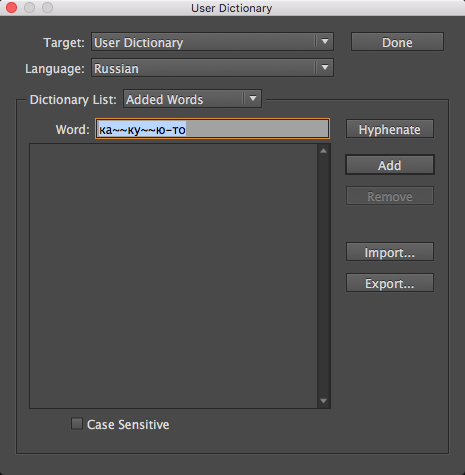Expand the Dictionary List dropdown
The width and height of the screenshot is (465, 475).
pyautogui.click(x=192, y=99)
